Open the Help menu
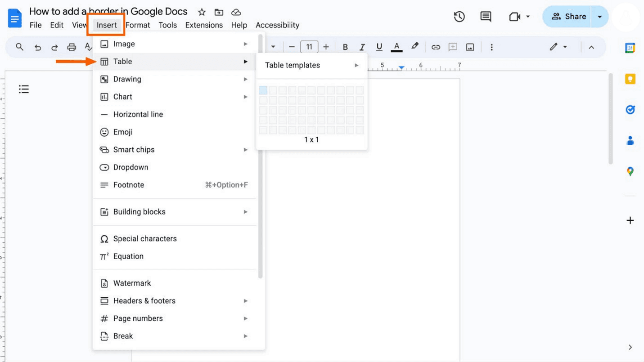The width and height of the screenshot is (644, 362). [239, 25]
